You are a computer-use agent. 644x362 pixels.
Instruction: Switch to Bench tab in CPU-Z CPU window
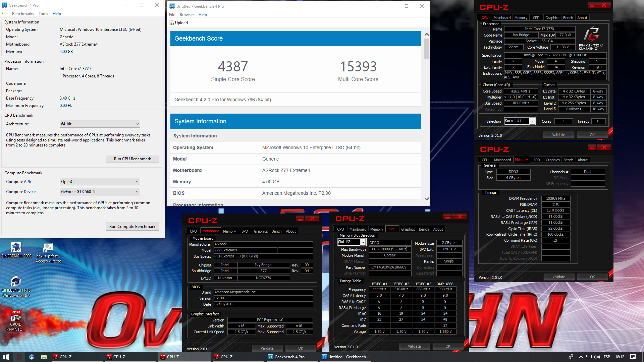tap(568, 18)
